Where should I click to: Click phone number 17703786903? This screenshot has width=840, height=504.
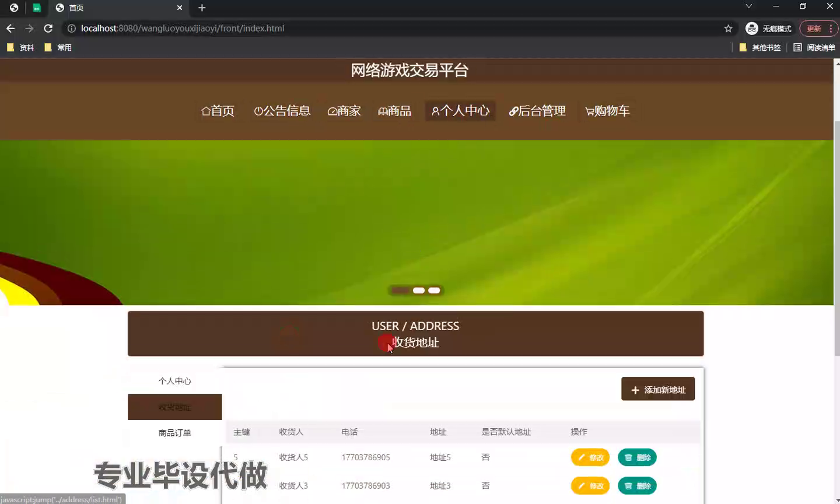click(x=366, y=485)
